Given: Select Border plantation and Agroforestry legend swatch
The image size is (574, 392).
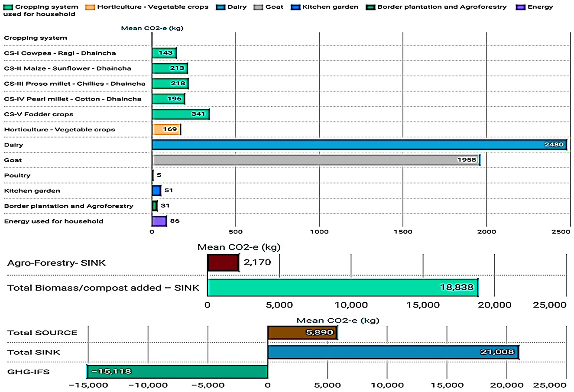Looking at the screenshot, I should [370, 7].
